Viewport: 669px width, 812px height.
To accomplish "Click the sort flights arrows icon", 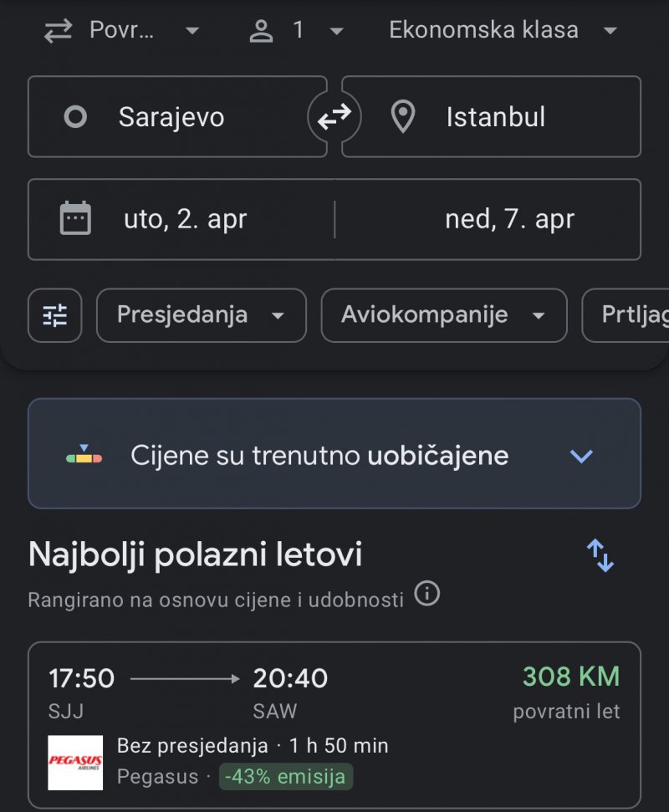I will [600, 555].
